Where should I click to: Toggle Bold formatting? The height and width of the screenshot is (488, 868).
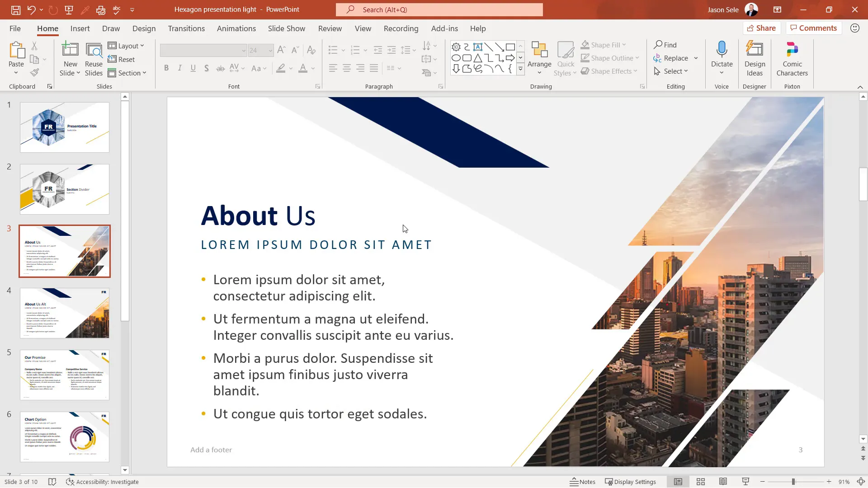166,68
